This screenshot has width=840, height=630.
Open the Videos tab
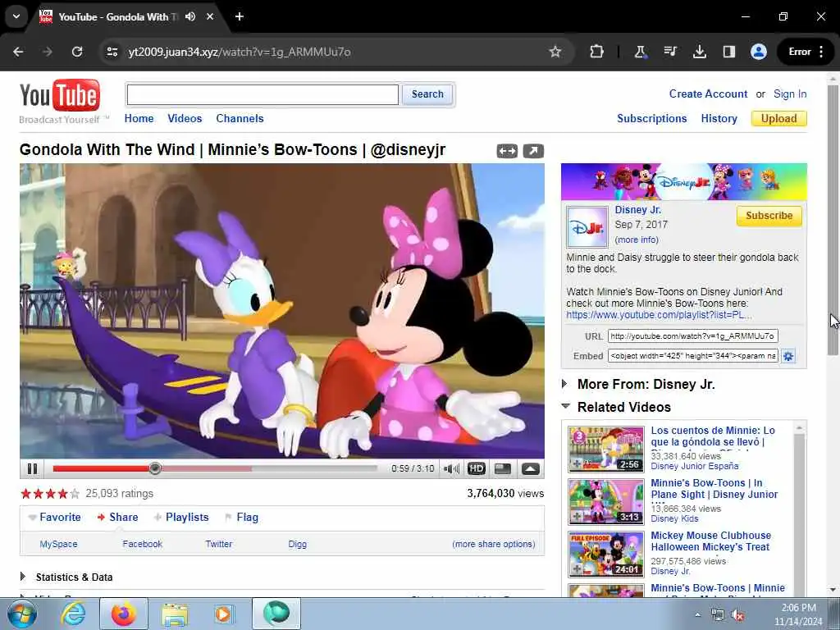coord(185,118)
